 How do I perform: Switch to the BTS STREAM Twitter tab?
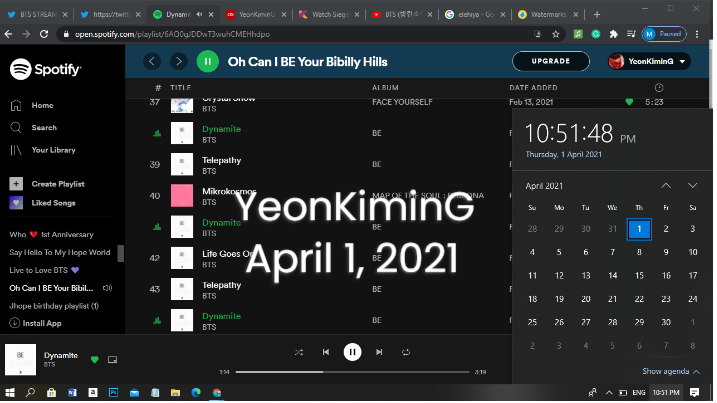coord(37,15)
